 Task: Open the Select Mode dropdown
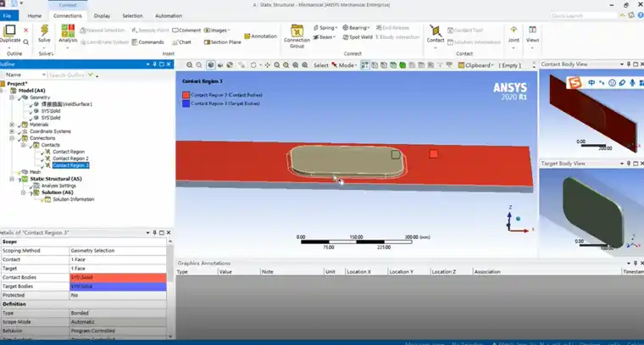point(344,65)
